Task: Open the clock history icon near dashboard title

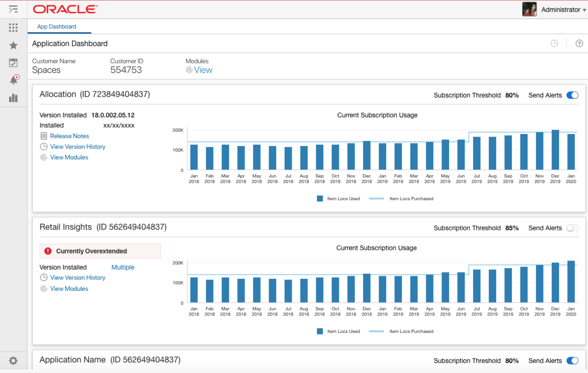Action: (555, 43)
